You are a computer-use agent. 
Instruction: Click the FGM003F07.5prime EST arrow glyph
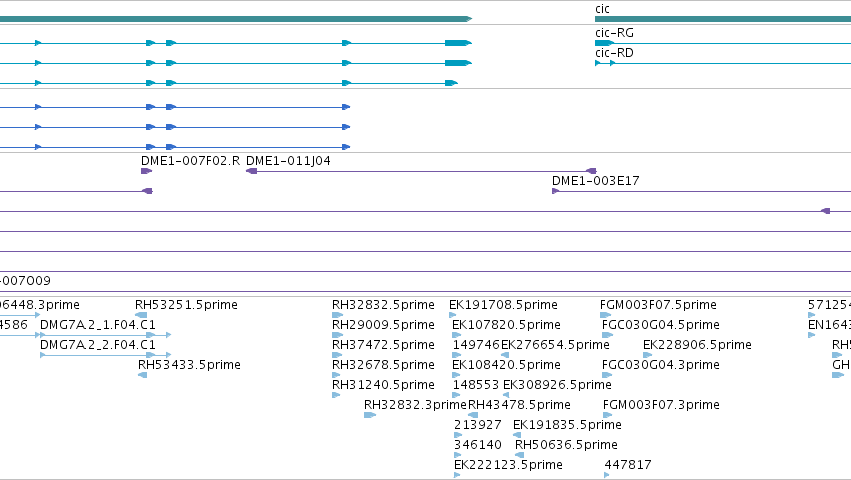click(606, 315)
